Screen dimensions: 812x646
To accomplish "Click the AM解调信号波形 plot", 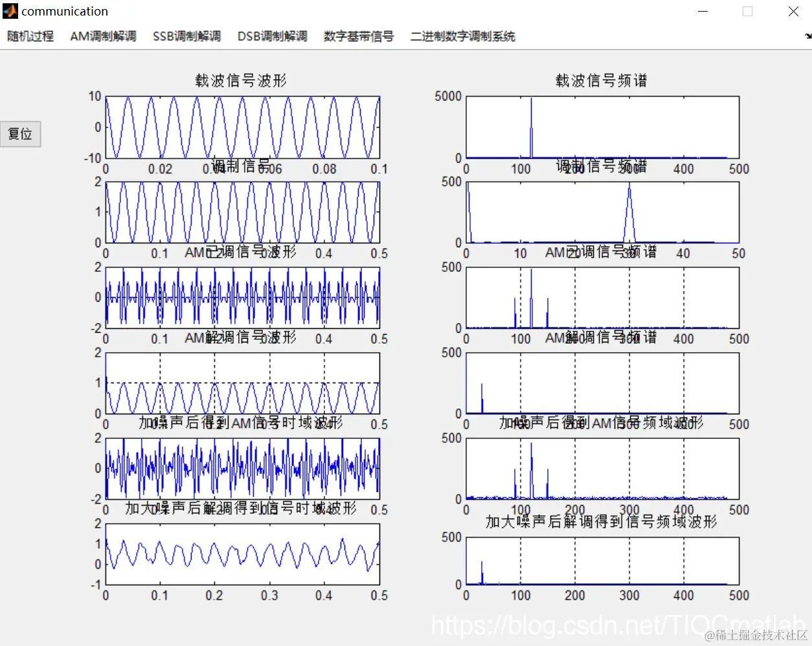I will [x=242, y=383].
